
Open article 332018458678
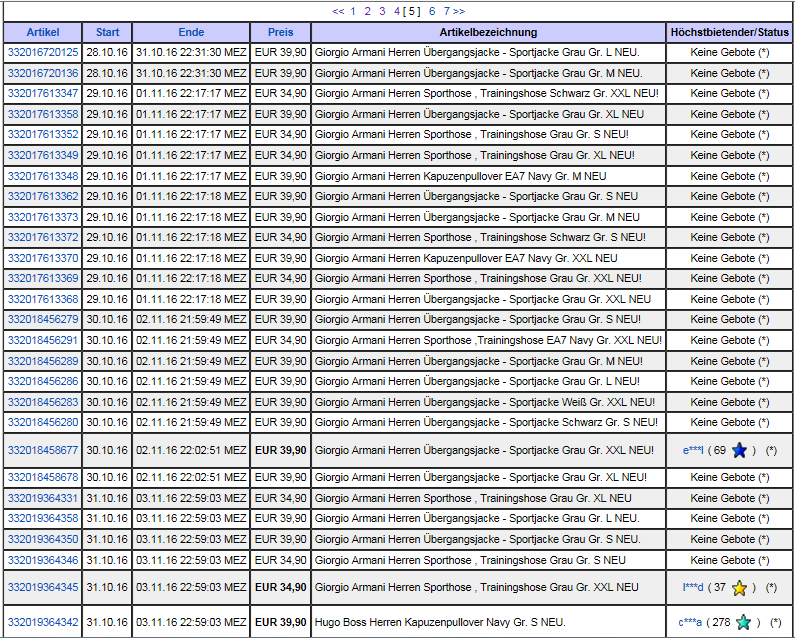(x=43, y=478)
